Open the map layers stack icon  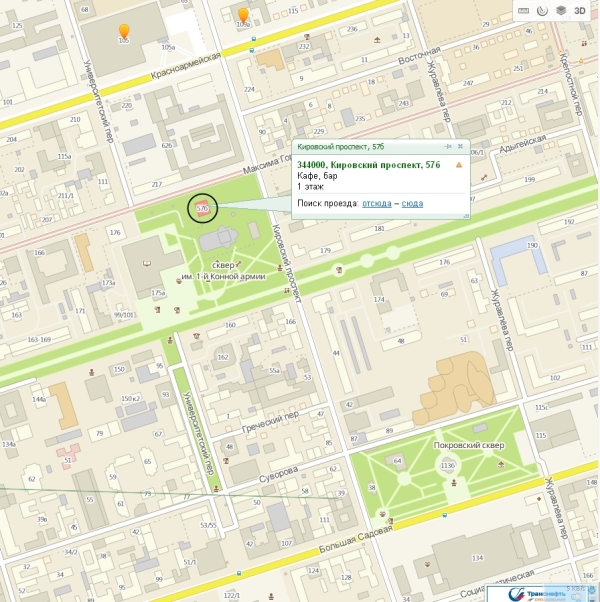coord(561,10)
